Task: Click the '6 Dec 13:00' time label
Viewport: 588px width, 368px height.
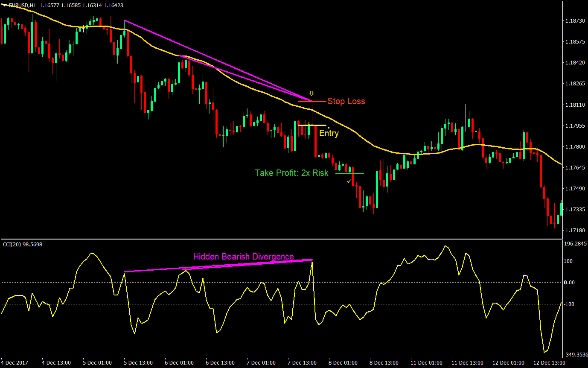Action: 220,363
